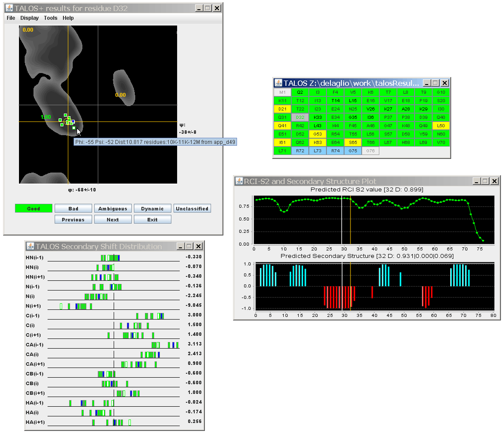Select yellow residue Q41 cell
The image size is (504, 434).
[282, 125]
